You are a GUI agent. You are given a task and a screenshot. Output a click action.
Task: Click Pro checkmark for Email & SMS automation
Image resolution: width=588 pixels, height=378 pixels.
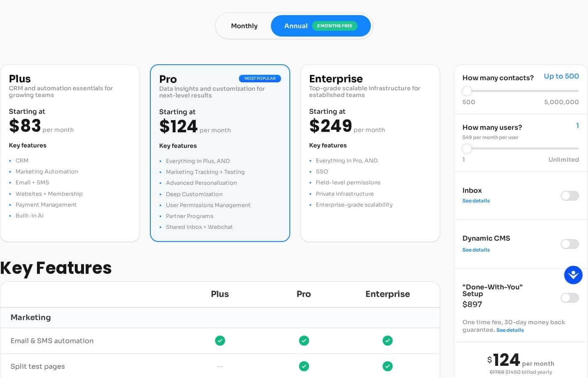(x=304, y=341)
